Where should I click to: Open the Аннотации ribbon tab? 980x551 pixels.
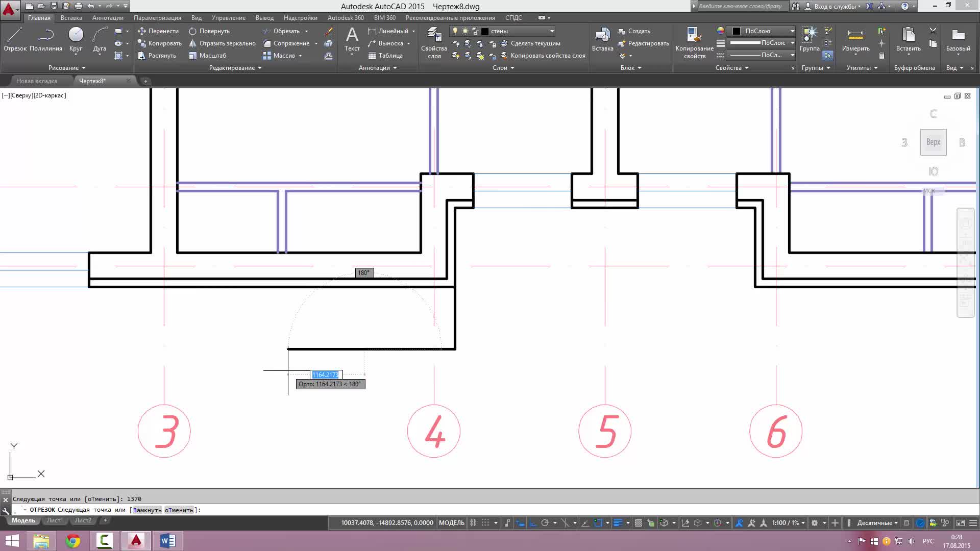coord(108,18)
